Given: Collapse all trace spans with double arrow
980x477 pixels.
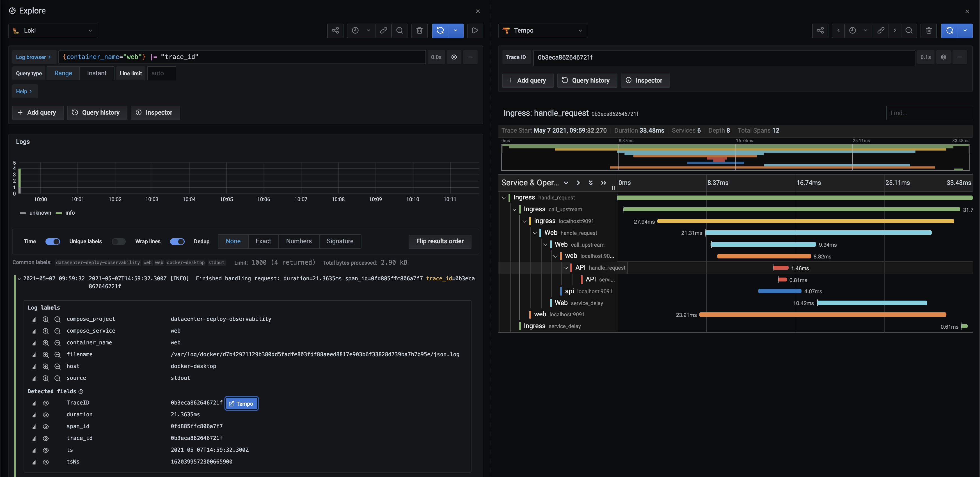Looking at the screenshot, I should [603, 183].
